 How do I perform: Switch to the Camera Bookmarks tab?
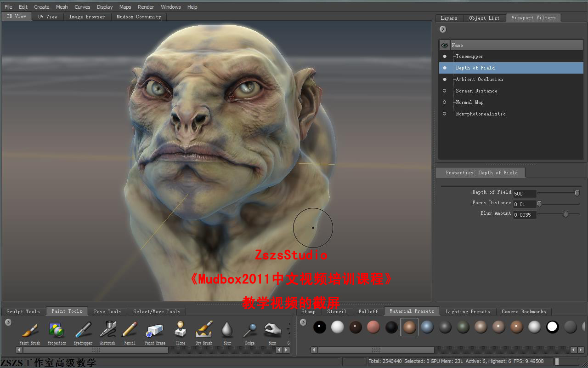click(524, 311)
